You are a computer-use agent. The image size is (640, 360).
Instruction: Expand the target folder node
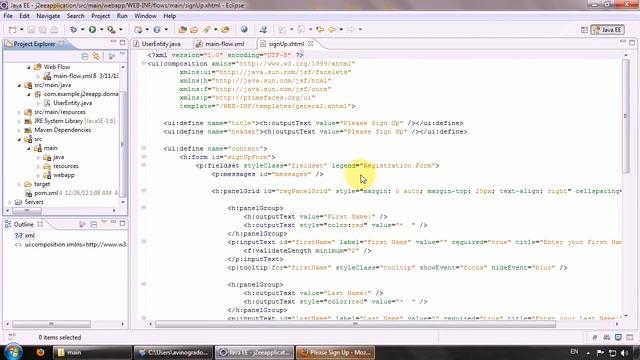(x=19, y=184)
